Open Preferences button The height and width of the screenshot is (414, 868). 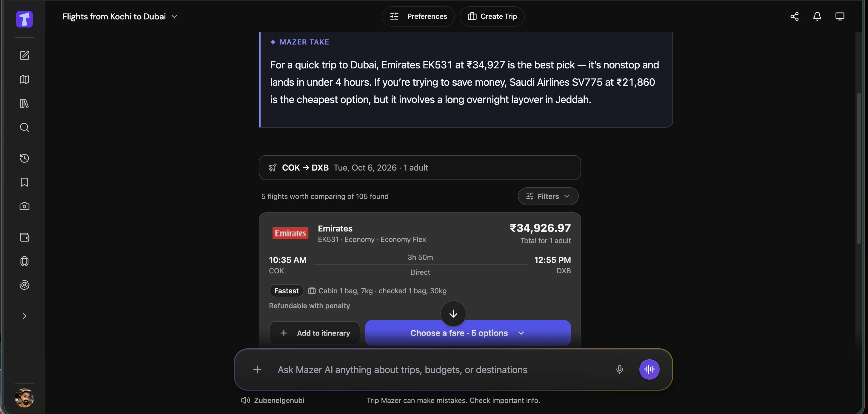point(418,16)
